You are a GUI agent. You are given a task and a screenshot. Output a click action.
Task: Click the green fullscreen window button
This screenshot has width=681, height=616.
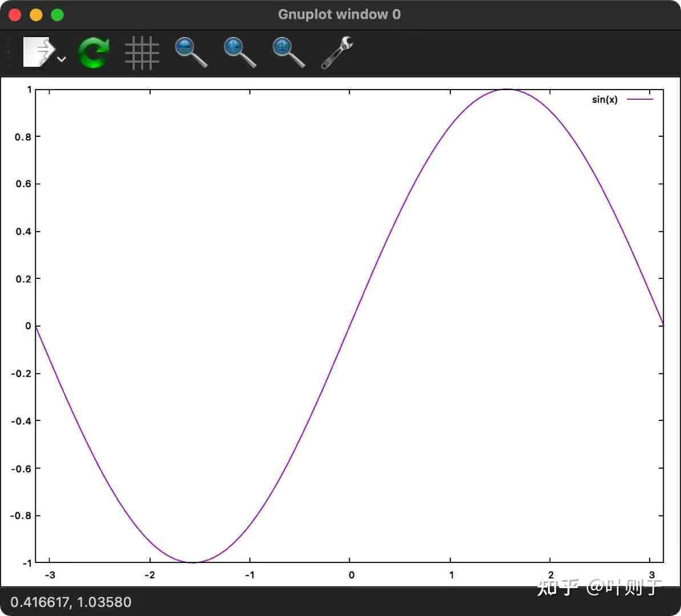point(57,15)
